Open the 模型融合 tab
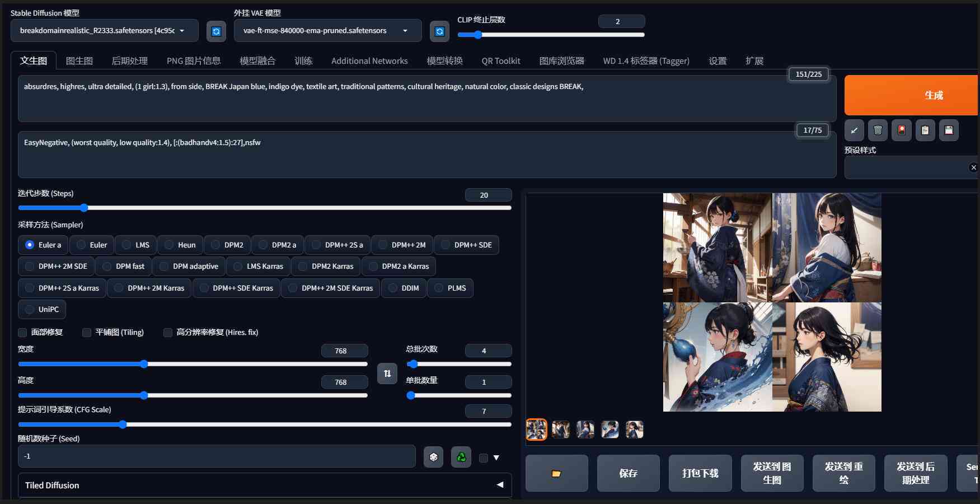This screenshot has width=980, height=504. click(x=257, y=60)
